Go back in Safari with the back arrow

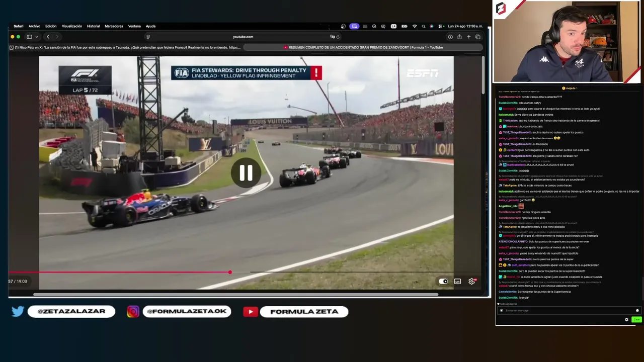point(48,37)
